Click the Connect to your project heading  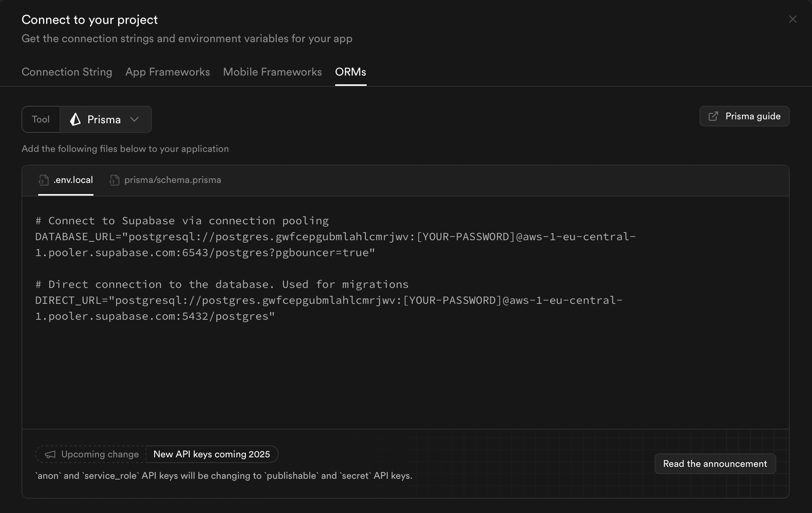89,19
